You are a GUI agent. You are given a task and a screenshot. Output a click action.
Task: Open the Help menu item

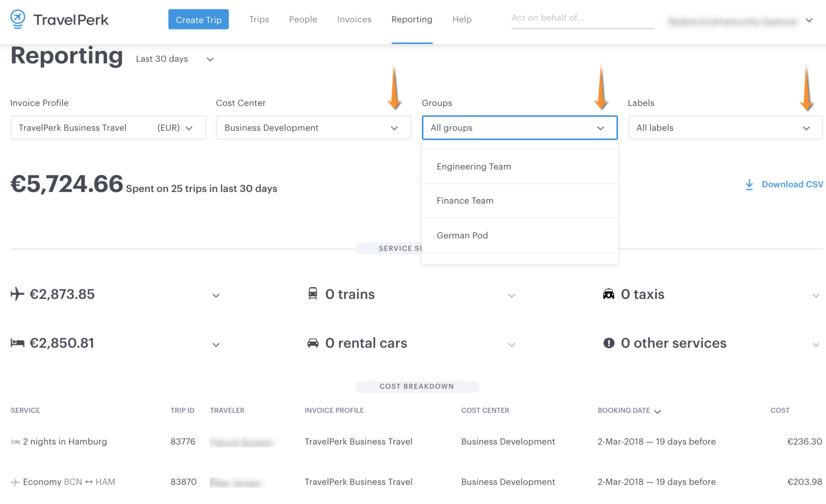(x=462, y=19)
